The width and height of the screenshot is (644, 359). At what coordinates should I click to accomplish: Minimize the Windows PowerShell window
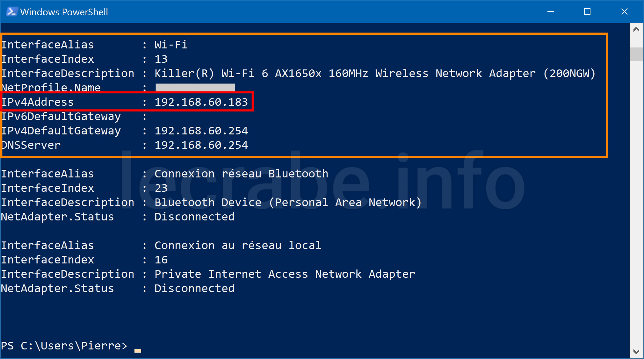(x=551, y=12)
